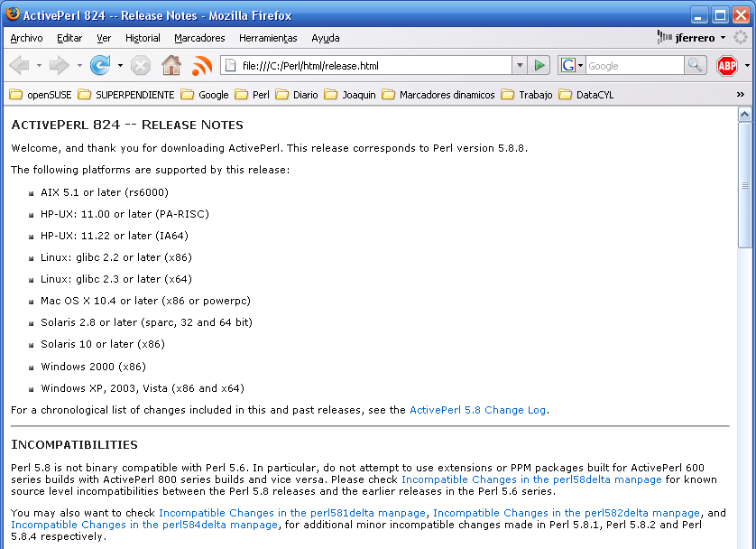This screenshot has height=549, width=756.
Task: Click the green Go arrow button
Action: coord(539,65)
